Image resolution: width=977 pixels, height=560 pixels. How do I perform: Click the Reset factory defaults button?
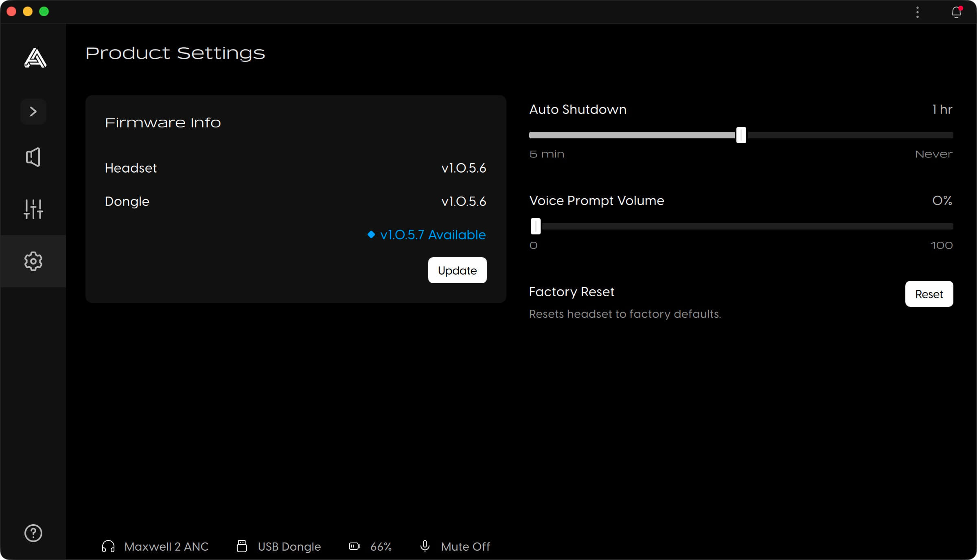click(x=929, y=294)
